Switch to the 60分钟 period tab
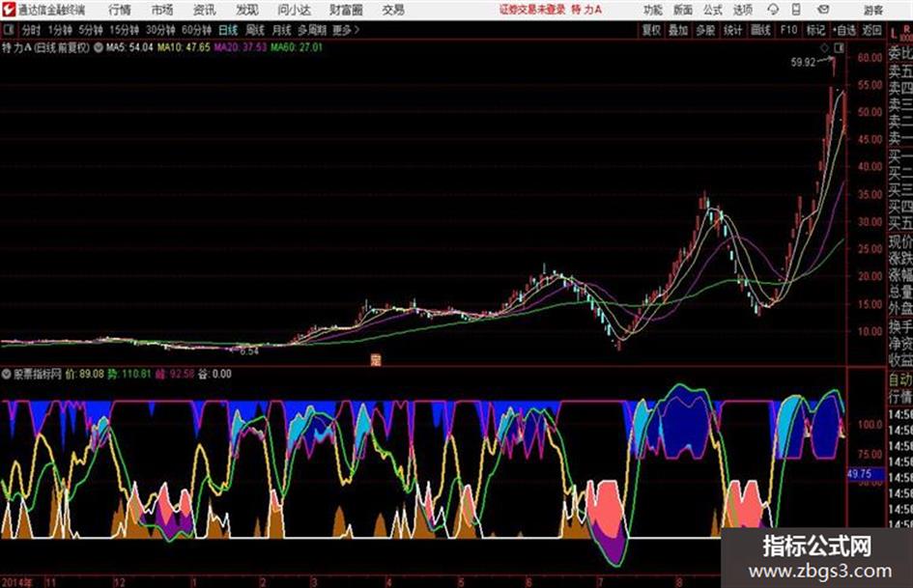Image resolution: width=913 pixels, height=588 pixels. (196, 30)
